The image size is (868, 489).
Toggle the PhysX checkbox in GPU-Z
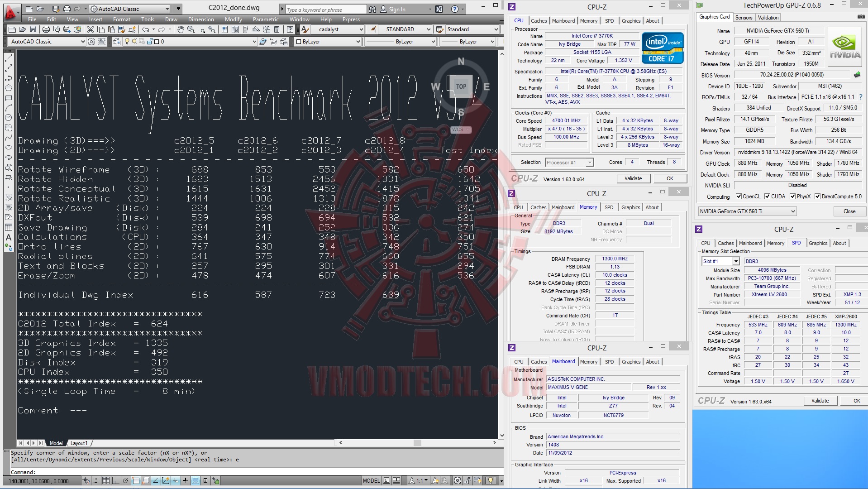(792, 197)
